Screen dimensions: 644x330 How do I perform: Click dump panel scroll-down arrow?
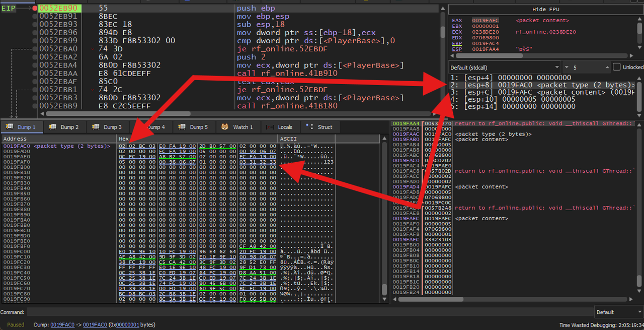coord(384,298)
